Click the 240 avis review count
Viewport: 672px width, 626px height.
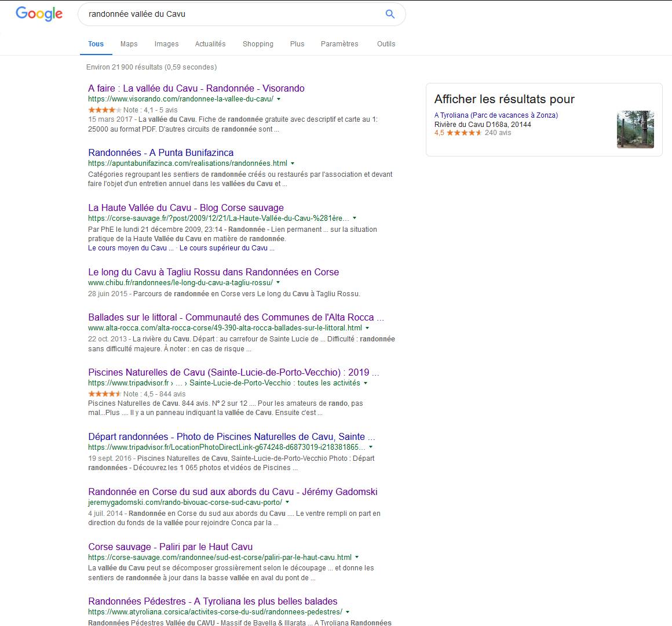tap(498, 133)
